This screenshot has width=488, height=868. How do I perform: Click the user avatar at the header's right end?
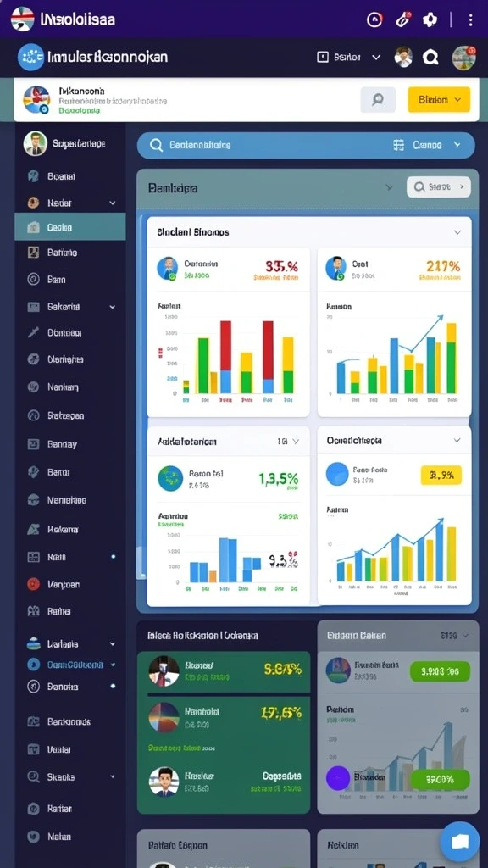coord(463,58)
